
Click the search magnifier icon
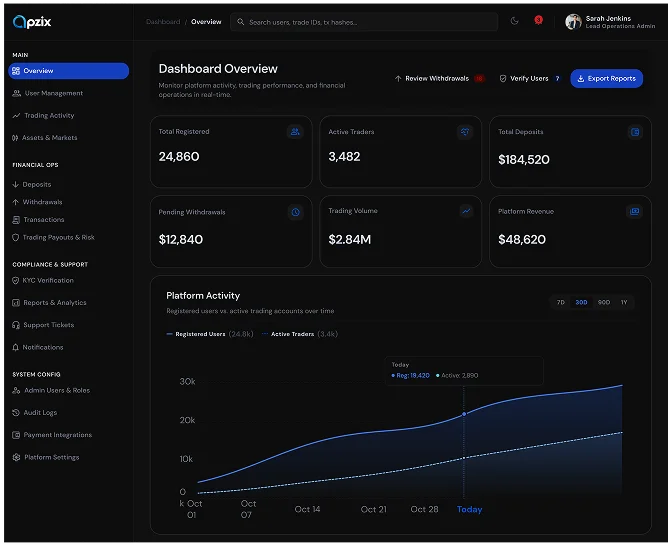241,22
